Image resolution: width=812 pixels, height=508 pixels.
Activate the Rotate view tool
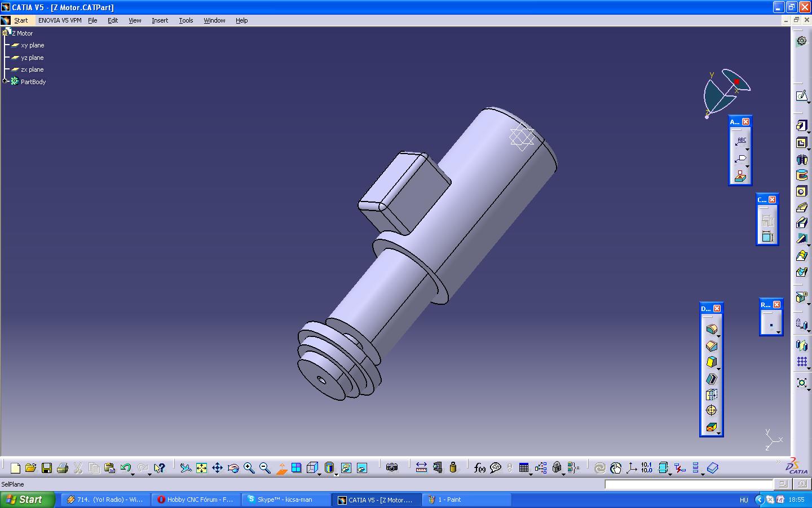[233, 468]
